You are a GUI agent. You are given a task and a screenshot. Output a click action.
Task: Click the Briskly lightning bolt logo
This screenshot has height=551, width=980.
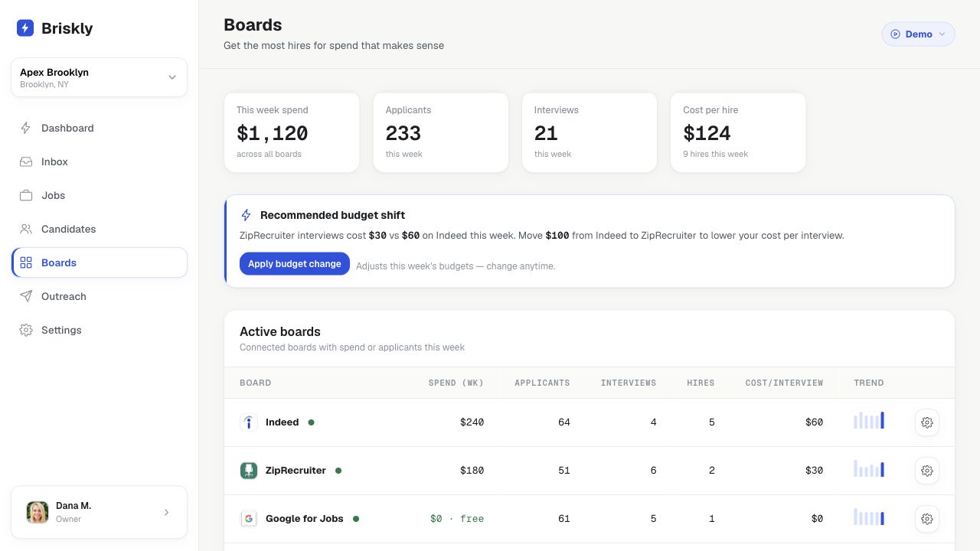tap(25, 28)
